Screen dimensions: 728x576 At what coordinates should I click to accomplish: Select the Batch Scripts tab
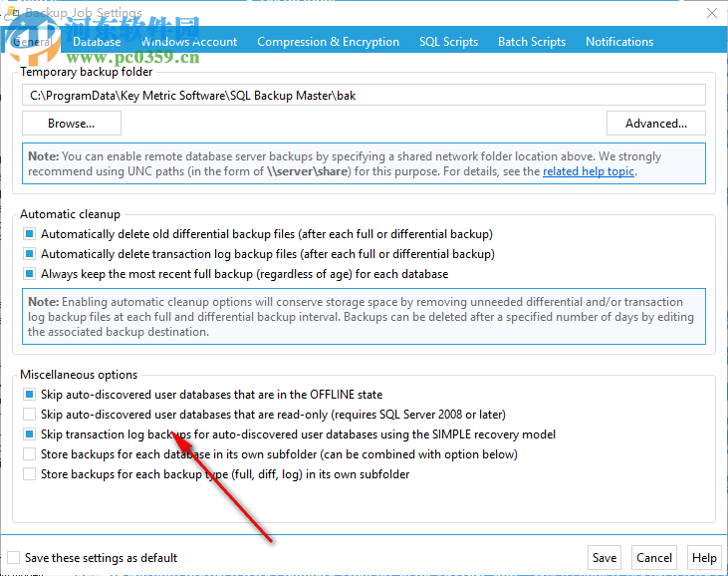point(532,42)
